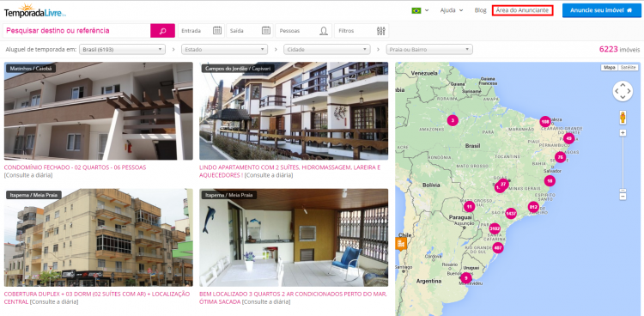Click the Entrada date field
This screenshot has width=644, height=316.
coord(201,31)
